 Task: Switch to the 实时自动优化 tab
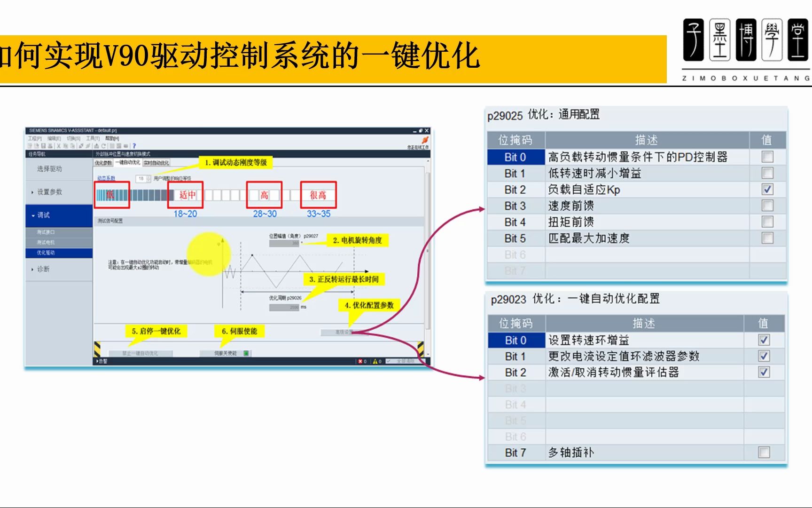click(x=156, y=163)
